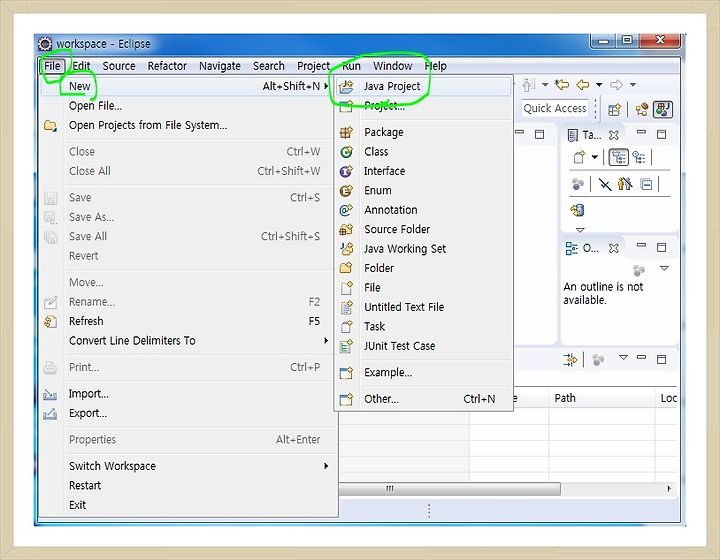The height and width of the screenshot is (560, 720).
Task: Open the Search menu
Action: pos(269,66)
